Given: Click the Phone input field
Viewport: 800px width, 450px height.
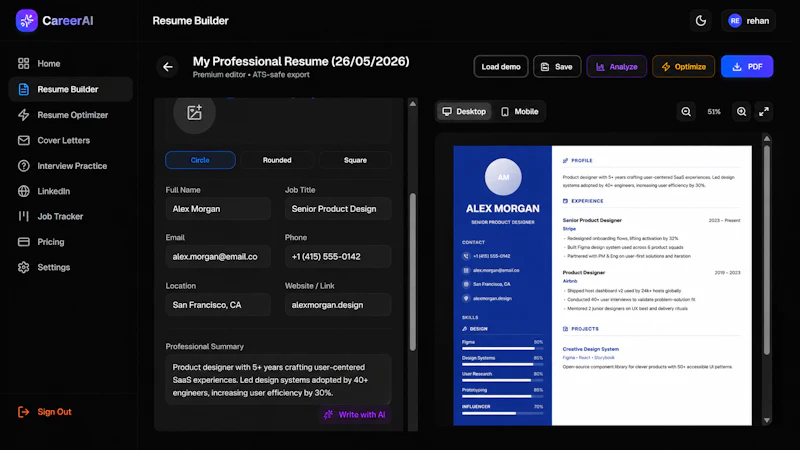Looking at the screenshot, I should click(338, 257).
